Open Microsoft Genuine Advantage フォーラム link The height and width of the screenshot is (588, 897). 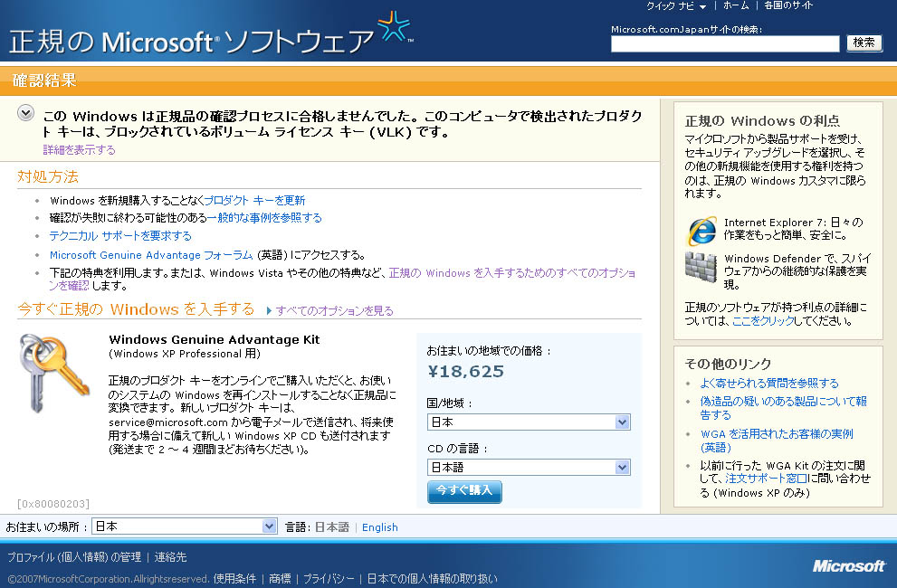click(151, 255)
